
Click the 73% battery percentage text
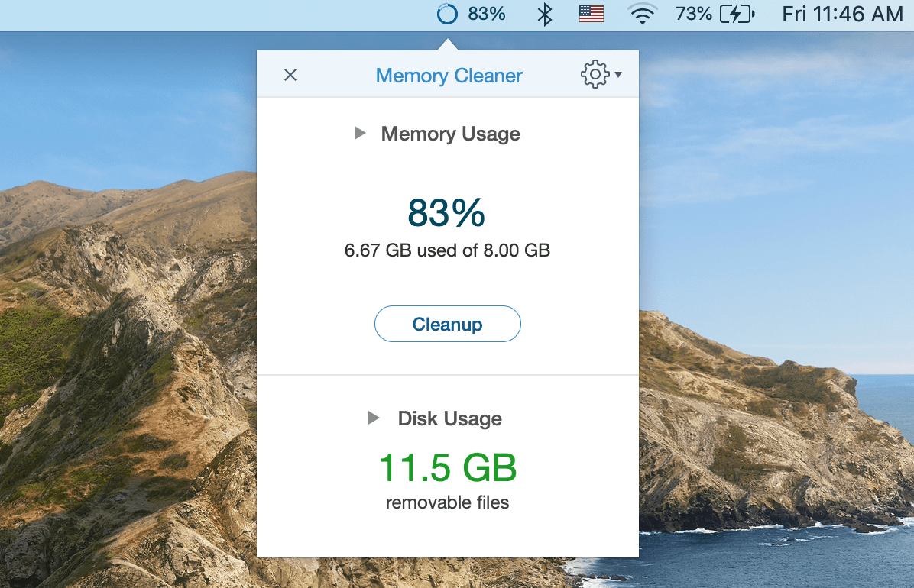point(694,14)
